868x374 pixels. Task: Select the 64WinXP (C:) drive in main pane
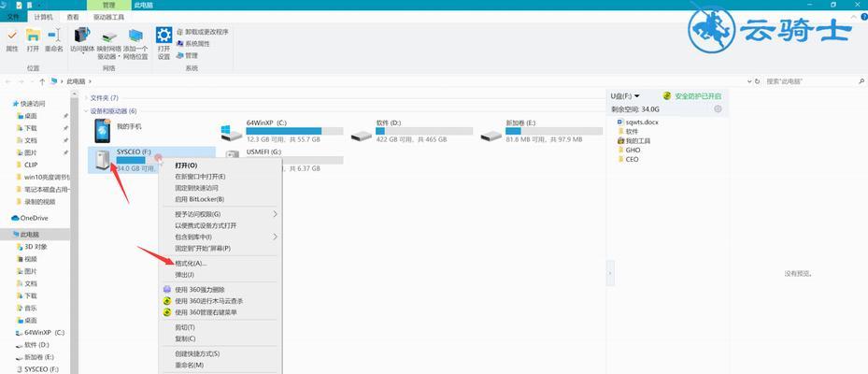pos(282,131)
